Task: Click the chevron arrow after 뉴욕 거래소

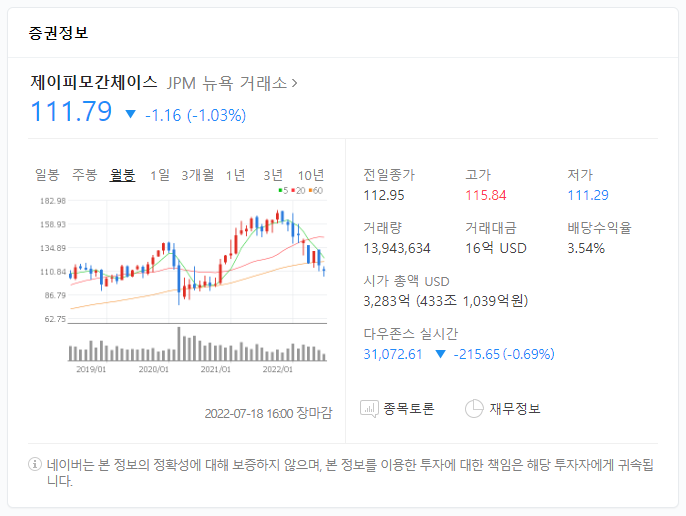Action: pos(294,83)
